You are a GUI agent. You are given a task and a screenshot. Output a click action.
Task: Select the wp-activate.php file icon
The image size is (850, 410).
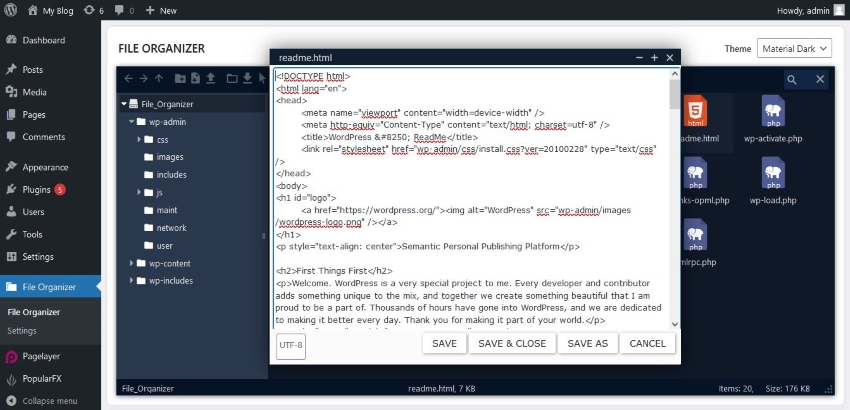pyautogui.click(x=772, y=111)
